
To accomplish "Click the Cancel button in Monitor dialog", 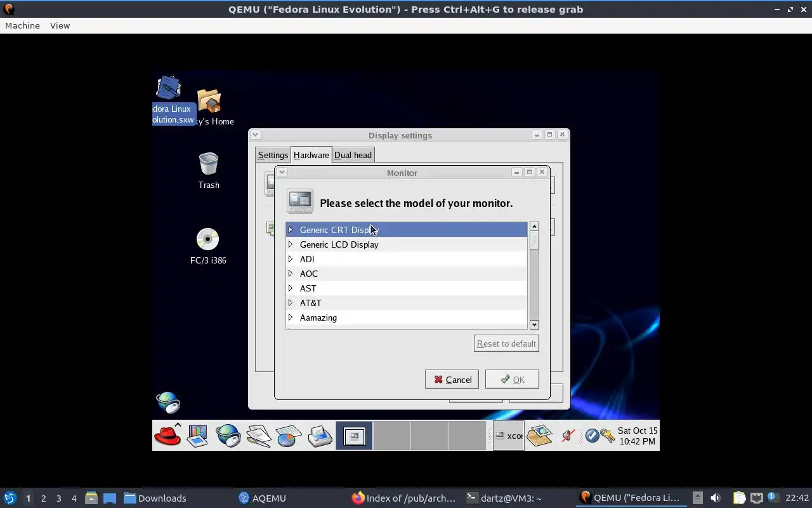I will pyautogui.click(x=452, y=380).
